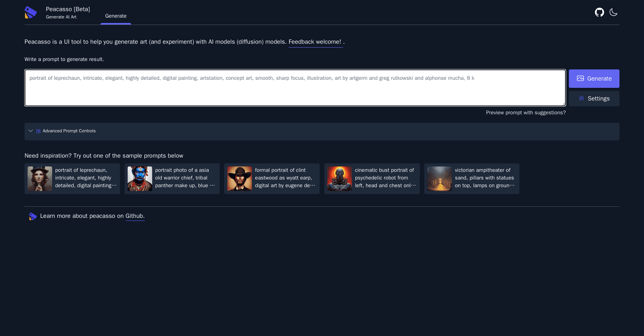Select the psychedelic robot sample prompt
This screenshot has height=336, width=644.
384,178
